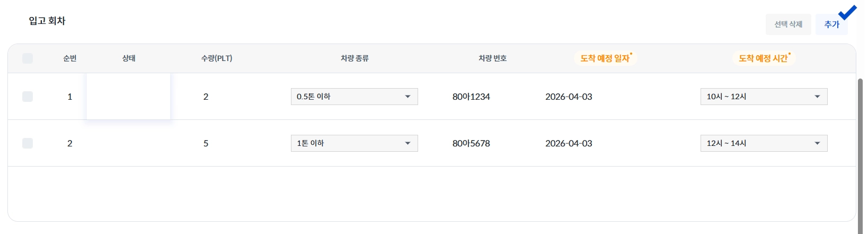Select the vehicle number 80아5678 field
Viewport: 868px width, 234px height.
(471, 143)
